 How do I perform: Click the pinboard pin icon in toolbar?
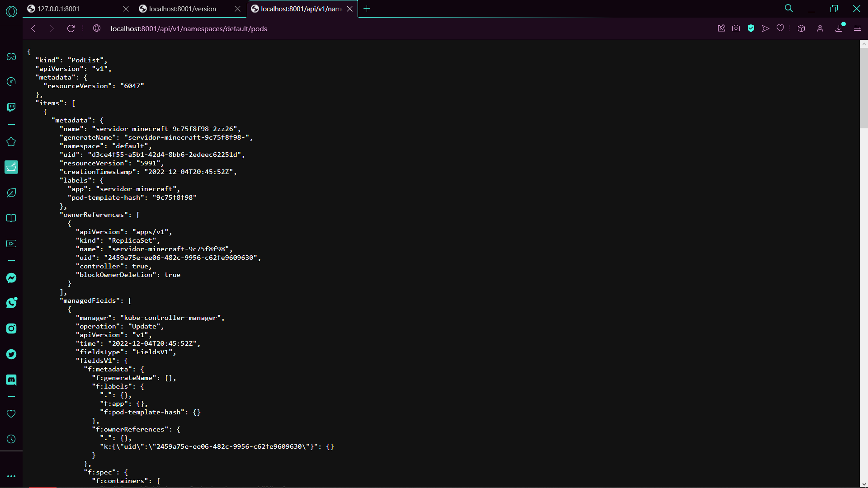click(722, 28)
